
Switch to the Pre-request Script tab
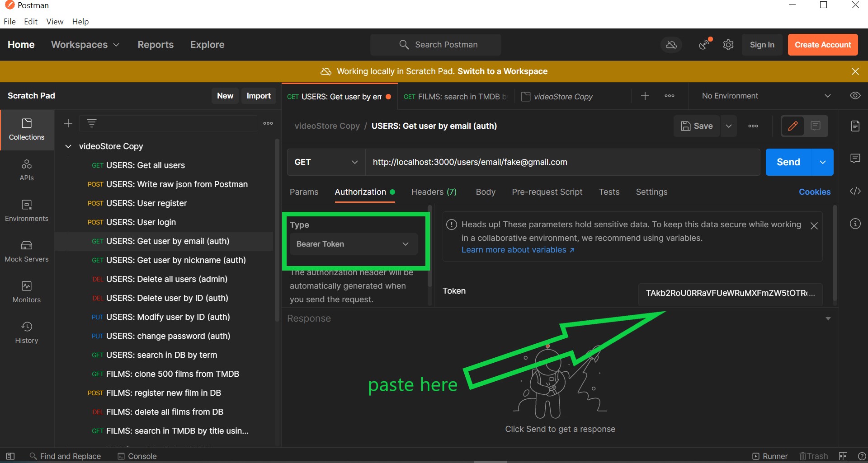(x=547, y=192)
